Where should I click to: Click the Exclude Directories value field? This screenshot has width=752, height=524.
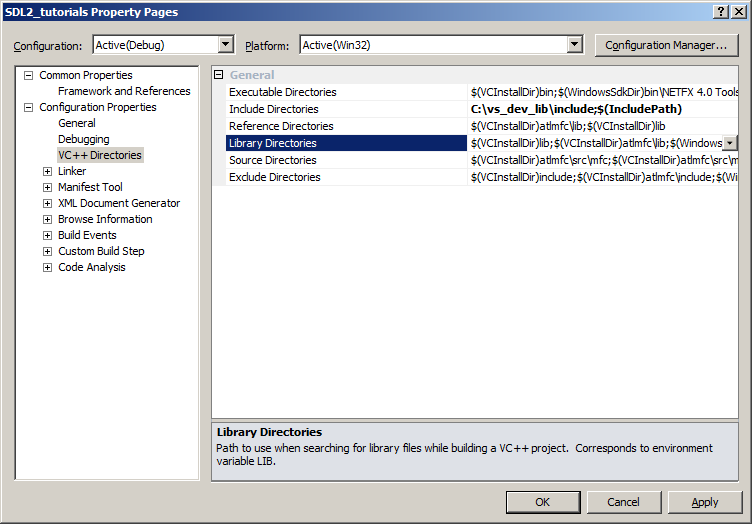[603, 177]
